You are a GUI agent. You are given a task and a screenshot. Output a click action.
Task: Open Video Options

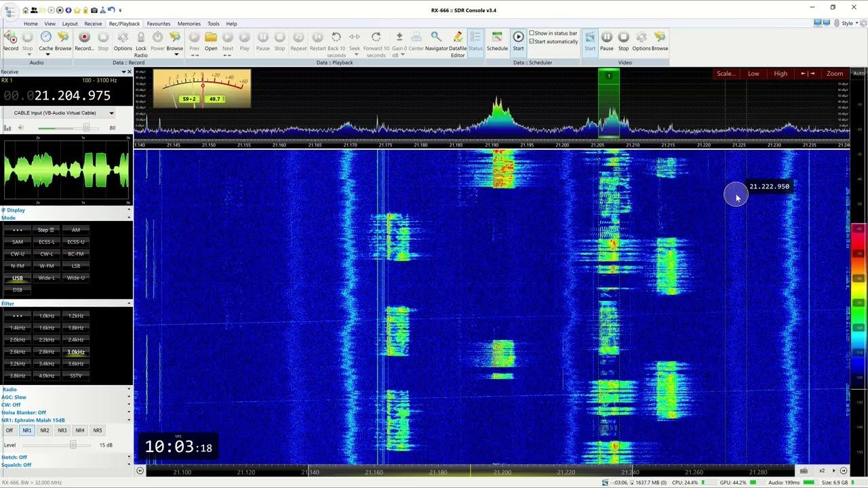point(642,41)
